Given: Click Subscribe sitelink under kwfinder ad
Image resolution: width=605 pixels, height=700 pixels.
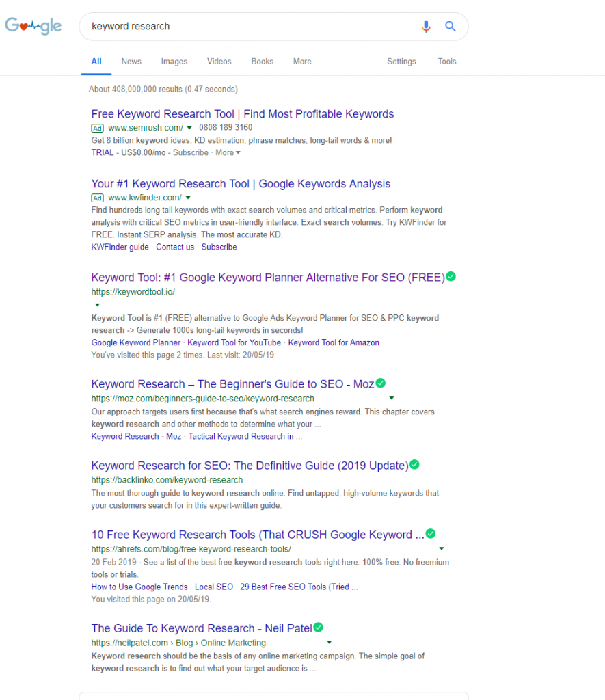Looking at the screenshot, I should tap(219, 247).
